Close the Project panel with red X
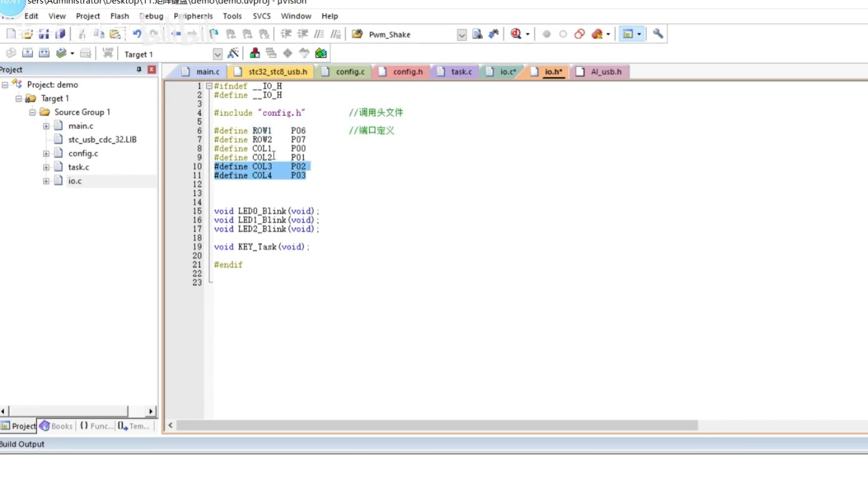The width and height of the screenshot is (868, 491). (x=152, y=70)
